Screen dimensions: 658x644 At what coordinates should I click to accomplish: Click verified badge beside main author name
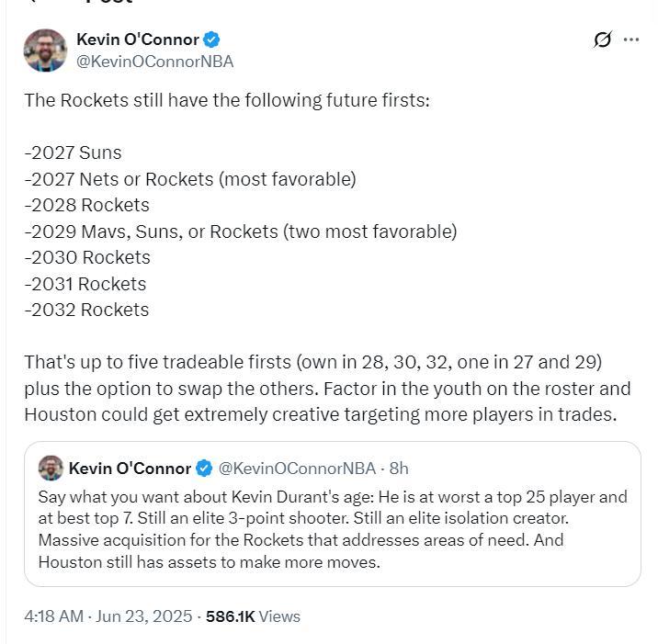tap(212, 40)
